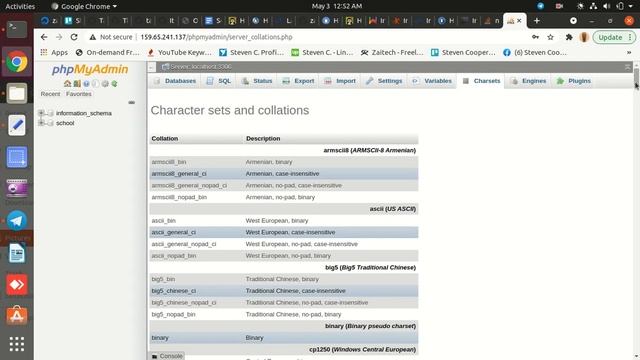Open the information_schema database
This screenshot has height=360, width=640.
click(x=84, y=113)
